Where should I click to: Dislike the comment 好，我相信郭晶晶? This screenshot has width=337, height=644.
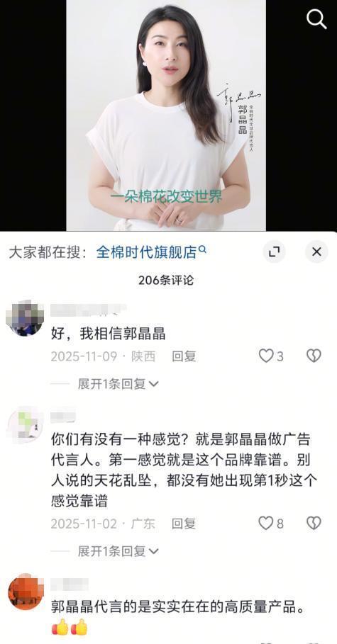click(x=314, y=356)
